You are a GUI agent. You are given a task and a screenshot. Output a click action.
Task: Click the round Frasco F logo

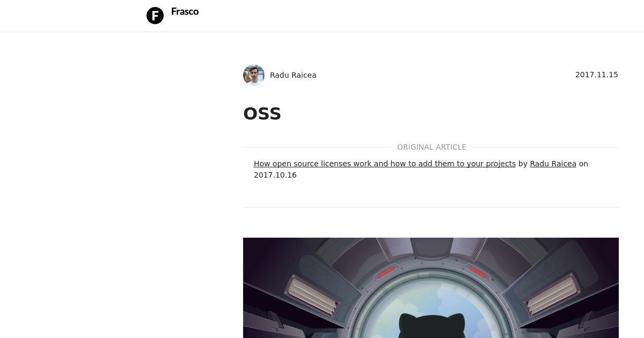click(155, 16)
